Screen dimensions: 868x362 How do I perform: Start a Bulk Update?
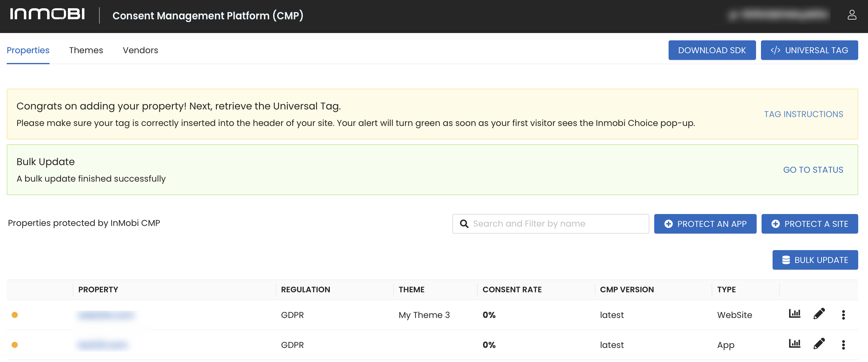pos(815,260)
